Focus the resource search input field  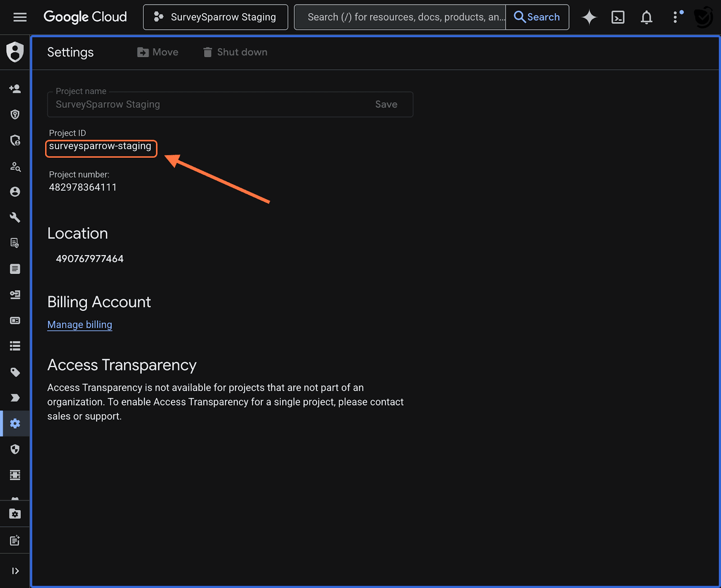(x=400, y=17)
